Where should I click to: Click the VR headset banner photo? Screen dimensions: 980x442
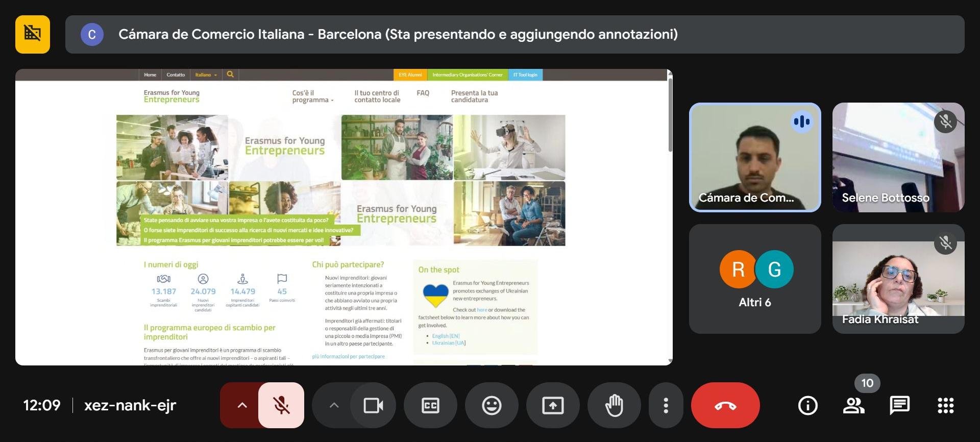509,147
